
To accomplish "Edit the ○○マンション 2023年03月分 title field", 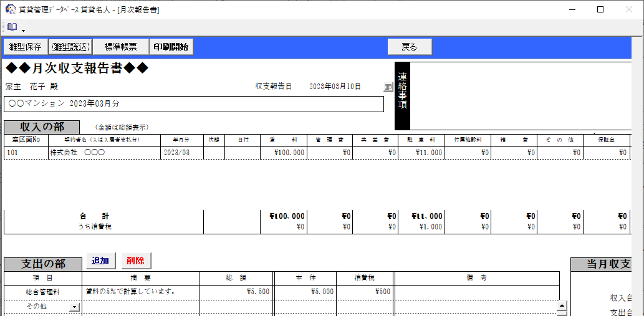I will point(193,103).
